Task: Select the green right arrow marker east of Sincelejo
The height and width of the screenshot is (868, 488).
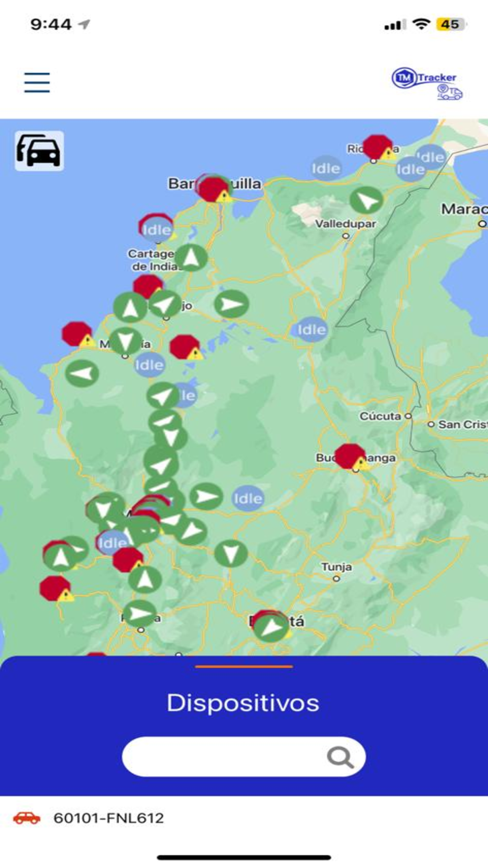Action: click(232, 304)
